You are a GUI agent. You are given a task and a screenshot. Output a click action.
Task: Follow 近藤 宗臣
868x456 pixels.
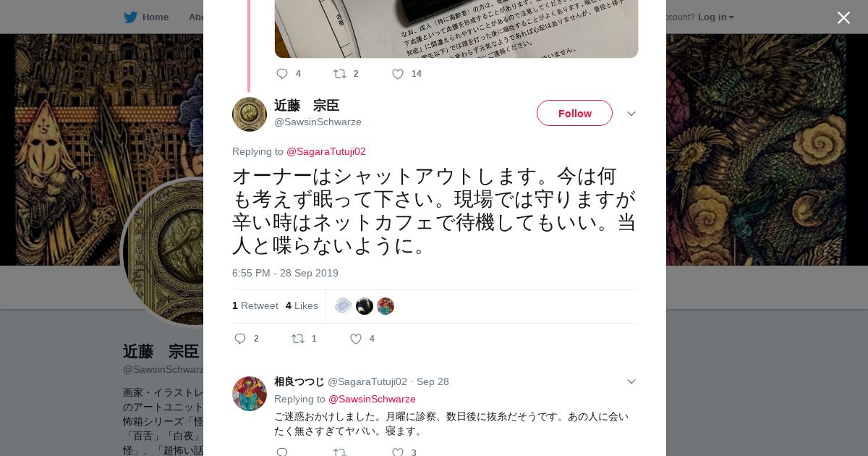574,113
